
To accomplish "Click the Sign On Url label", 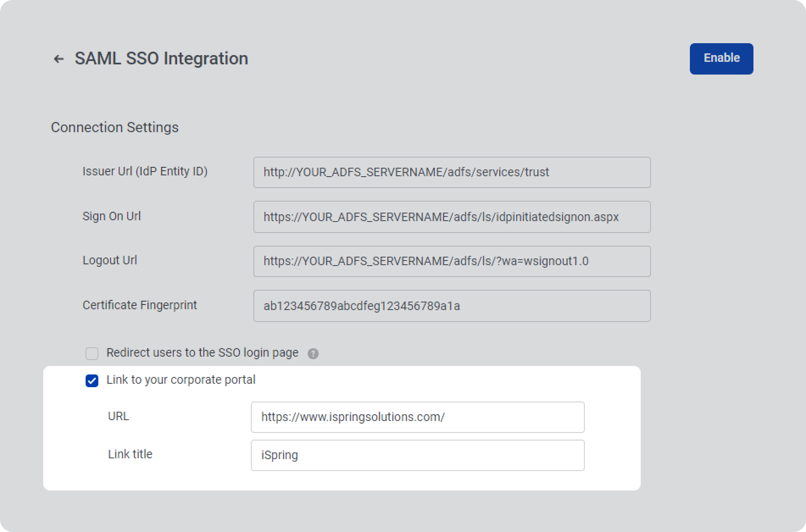I will coord(111,216).
